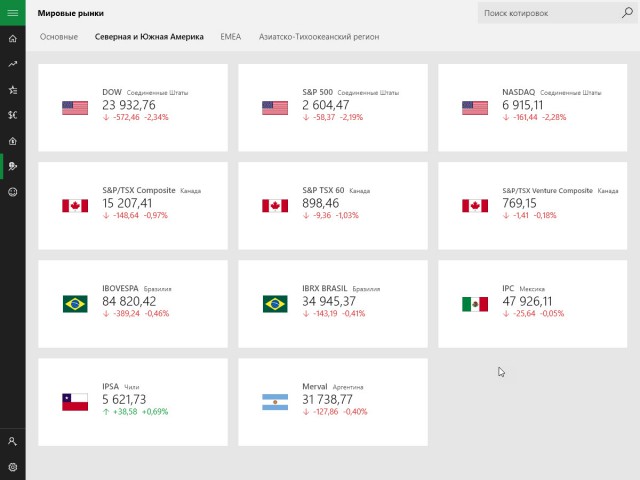The image size is (640, 480).
Task: Click the NASDAQ value 6 915,11
Action: pyautogui.click(x=522, y=105)
